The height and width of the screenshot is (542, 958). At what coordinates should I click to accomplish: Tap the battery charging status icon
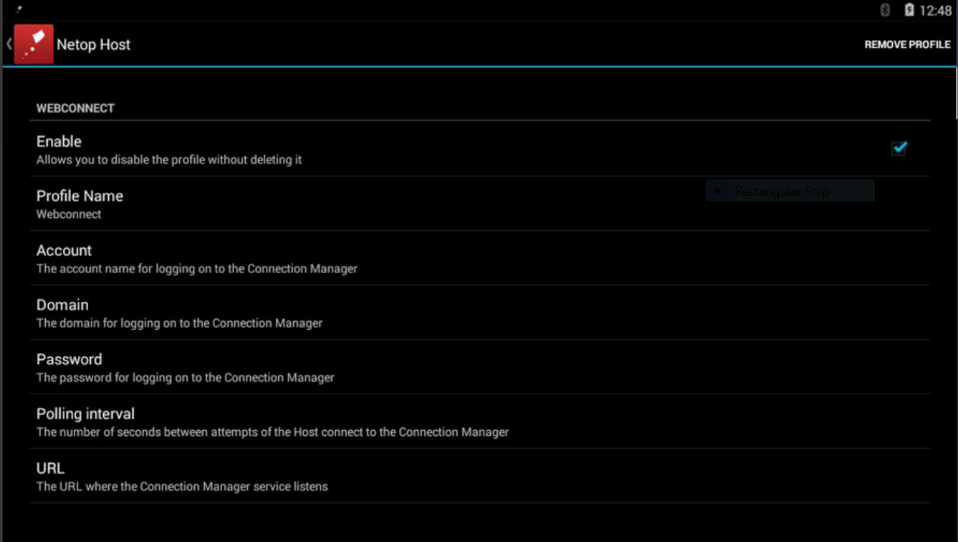coord(909,10)
